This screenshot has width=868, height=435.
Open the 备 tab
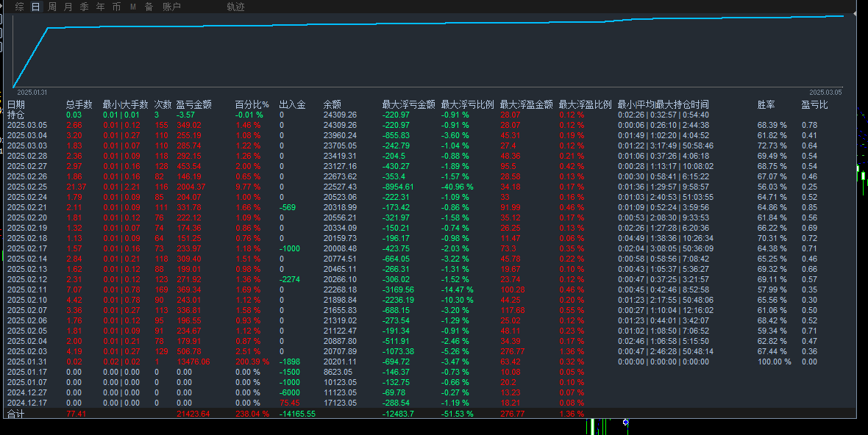point(149,7)
